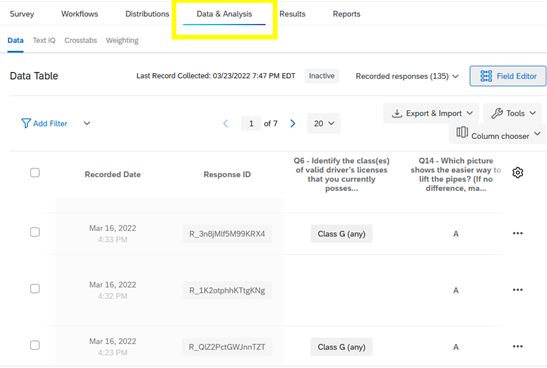Click the Export & Import download icon
The height and width of the screenshot is (368, 547).
tap(397, 113)
